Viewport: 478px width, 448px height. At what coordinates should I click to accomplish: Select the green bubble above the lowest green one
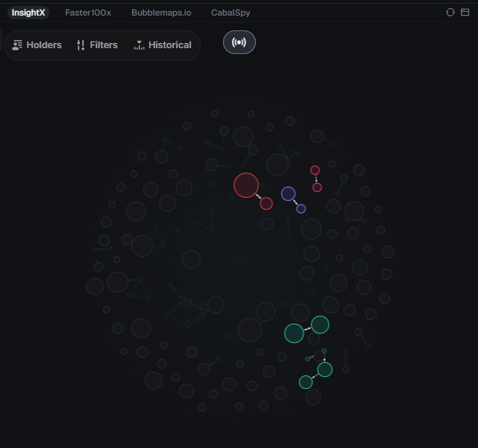pos(325,370)
